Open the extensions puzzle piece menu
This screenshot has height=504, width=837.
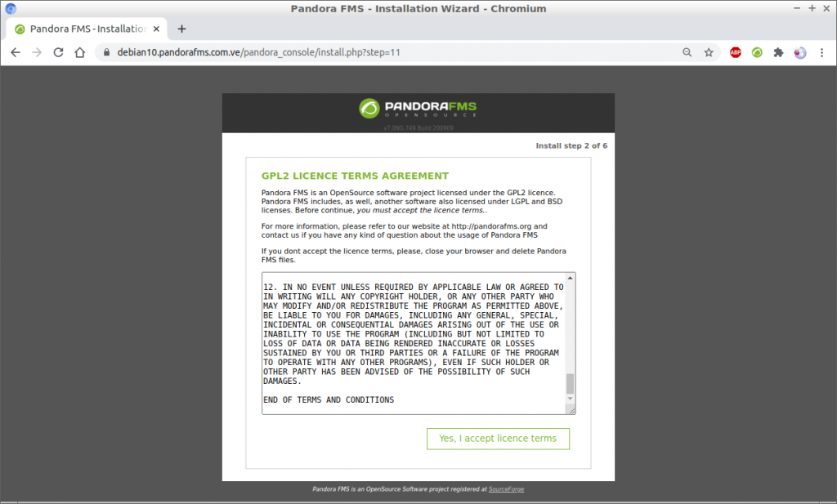coord(778,52)
